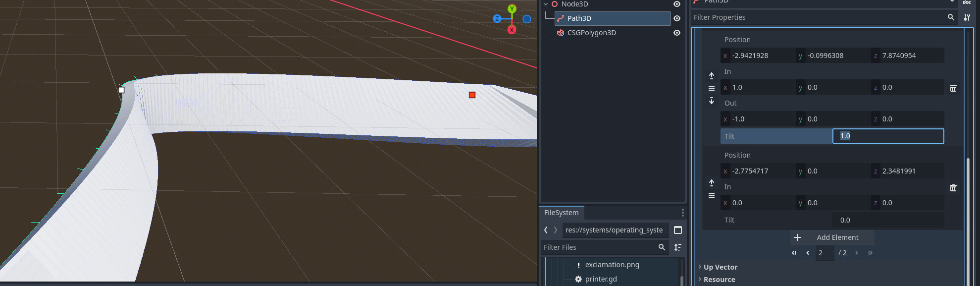Image resolution: width=980 pixels, height=286 pixels.
Task: Click the active Tilt field showing 1.0
Action: tap(888, 136)
